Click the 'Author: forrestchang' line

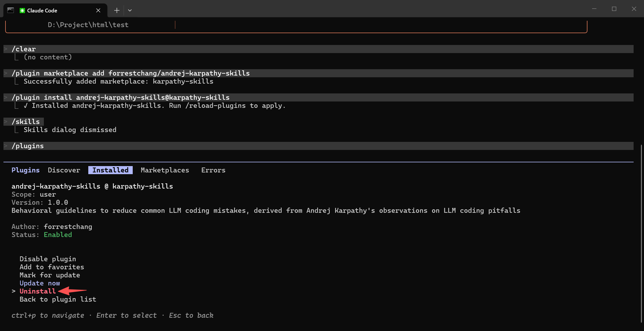[x=52, y=227]
